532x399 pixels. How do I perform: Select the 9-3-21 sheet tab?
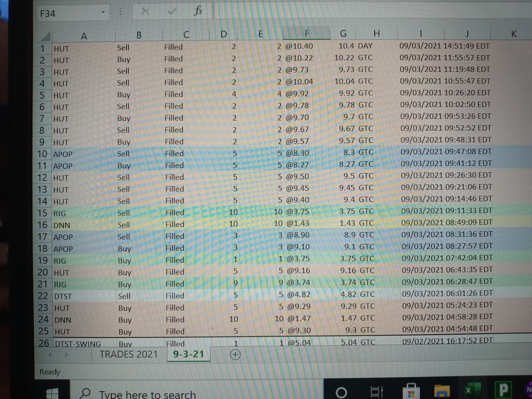pos(189,354)
